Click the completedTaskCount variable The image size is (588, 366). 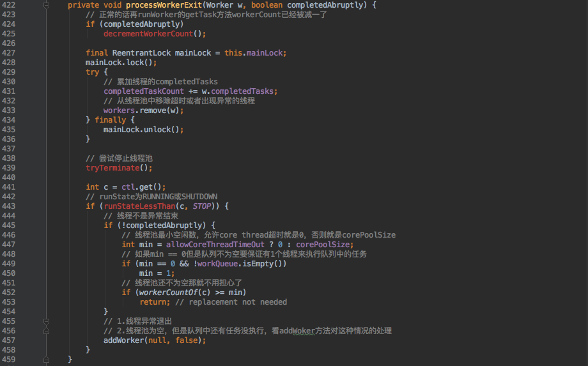pyautogui.click(x=144, y=91)
